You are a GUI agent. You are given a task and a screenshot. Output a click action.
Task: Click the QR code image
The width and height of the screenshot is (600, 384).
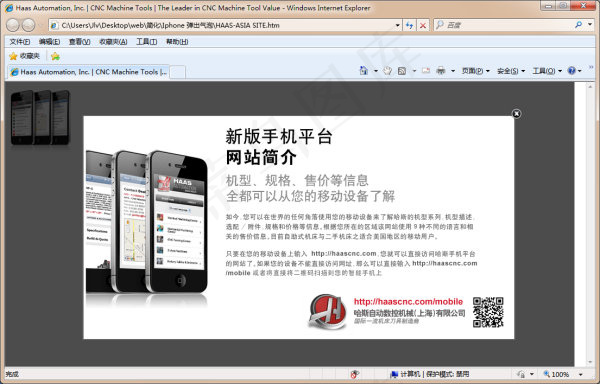488,312
